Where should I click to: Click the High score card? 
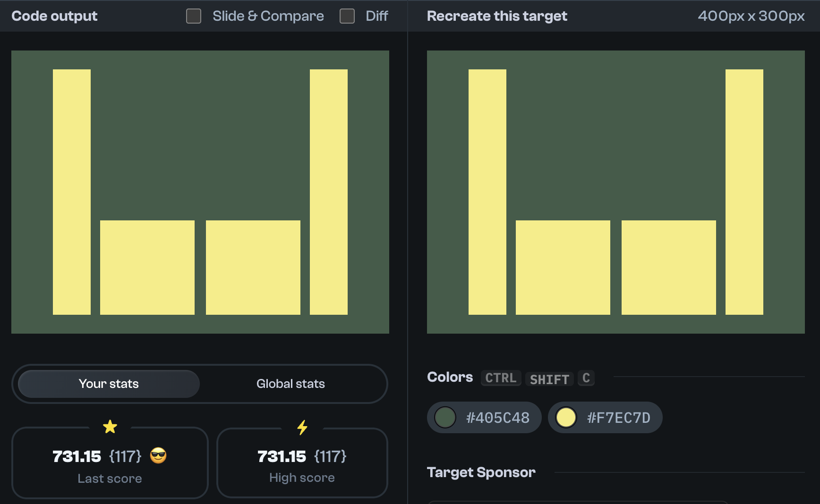pyautogui.click(x=302, y=463)
